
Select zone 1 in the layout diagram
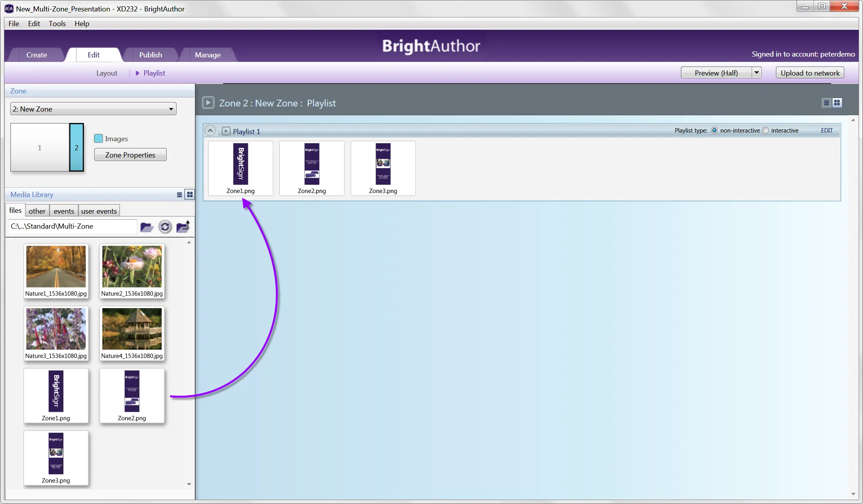pos(40,148)
